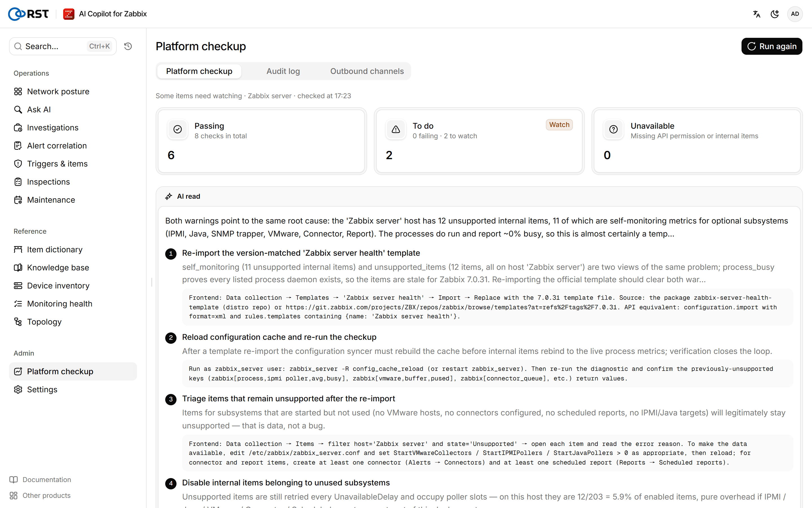
Task: Click the Maintenance calendar icon
Action: pyautogui.click(x=18, y=200)
